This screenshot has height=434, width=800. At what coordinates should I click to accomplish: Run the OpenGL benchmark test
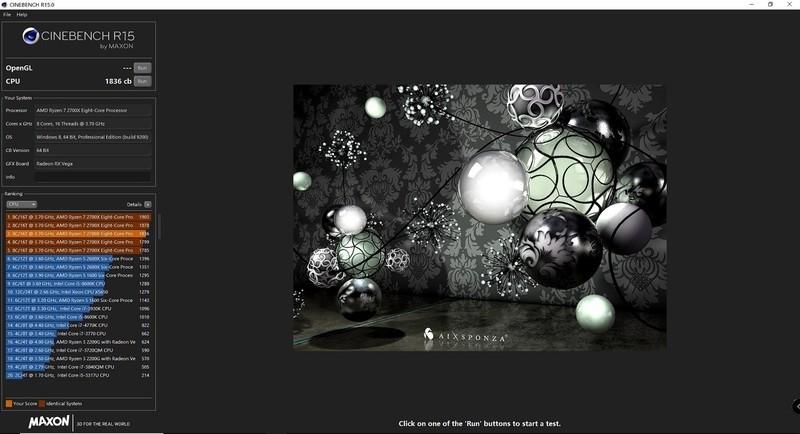142,68
